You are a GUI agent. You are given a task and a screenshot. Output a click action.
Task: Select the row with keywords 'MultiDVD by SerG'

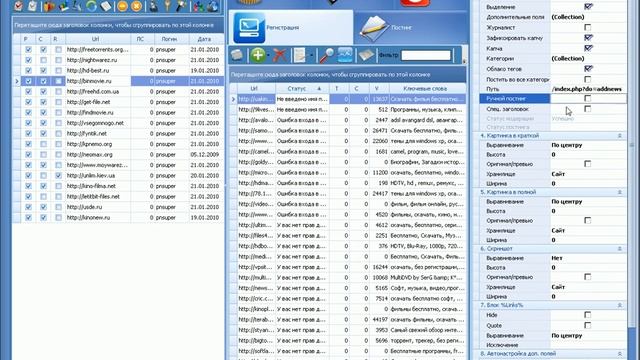(x=347, y=278)
